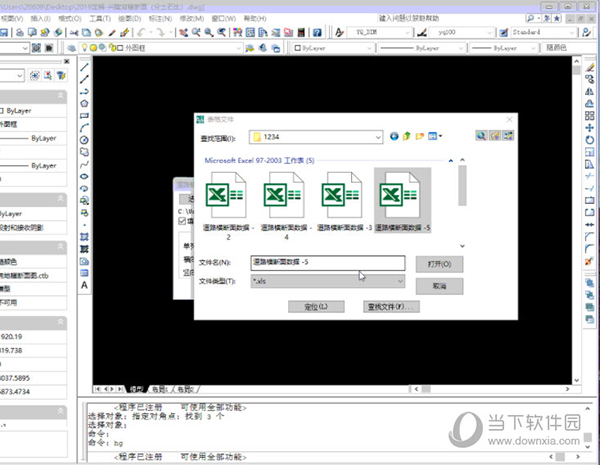
Task: Open the 工具(T) menu
Action: [100, 18]
